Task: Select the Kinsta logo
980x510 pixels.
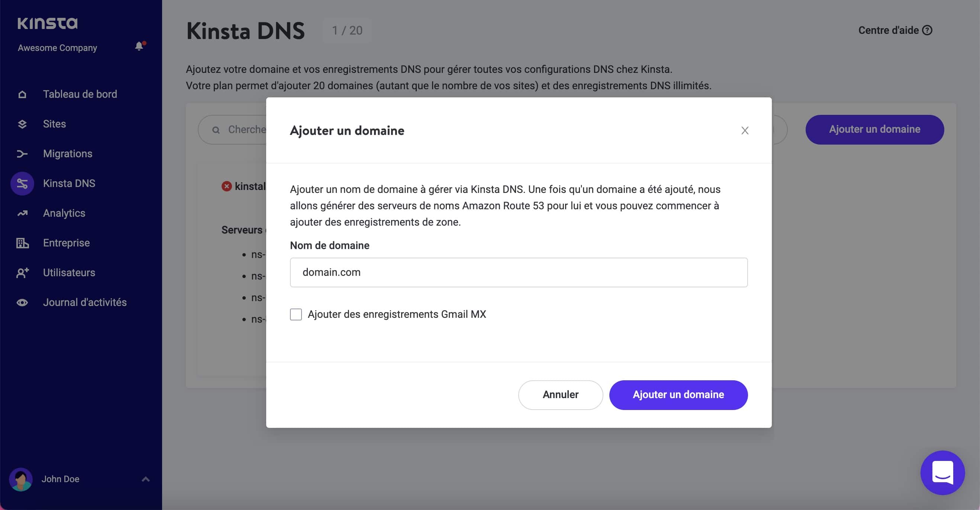Action: pyautogui.click(x=48, y=23)
